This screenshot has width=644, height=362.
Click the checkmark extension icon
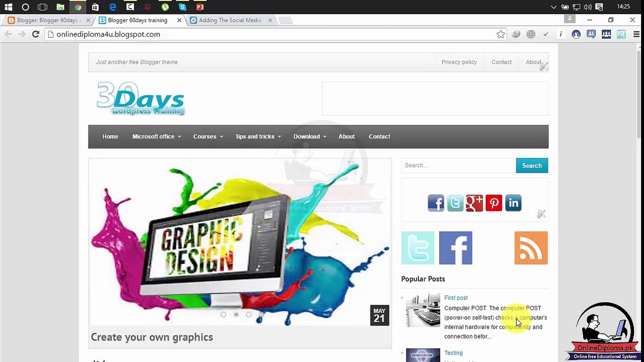coord(546,34)
